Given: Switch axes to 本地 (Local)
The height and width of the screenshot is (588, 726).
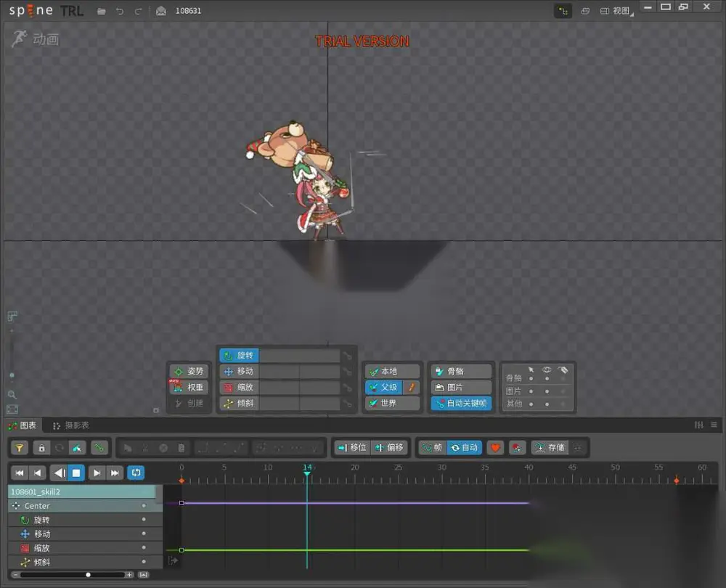Looking at the screenshot, I should pyautogui.click(x=392, y=372).
